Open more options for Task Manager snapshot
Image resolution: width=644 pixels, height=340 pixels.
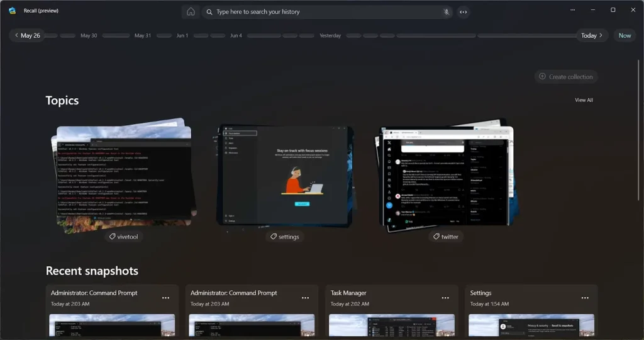click(x=445, y=298)
